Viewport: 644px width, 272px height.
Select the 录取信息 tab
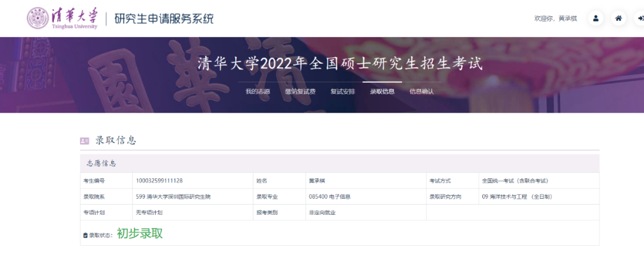pos(382,92)
